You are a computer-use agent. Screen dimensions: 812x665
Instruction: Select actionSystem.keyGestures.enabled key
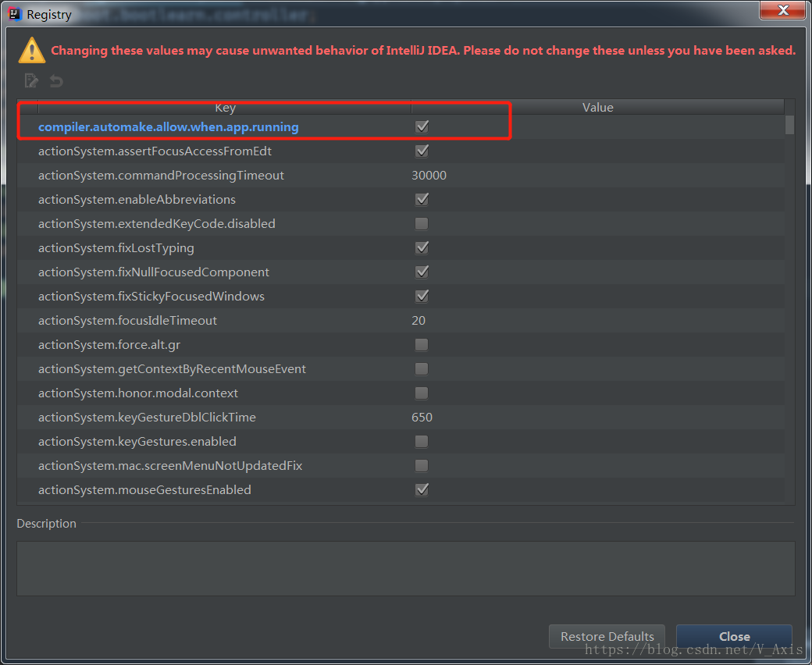137,442
